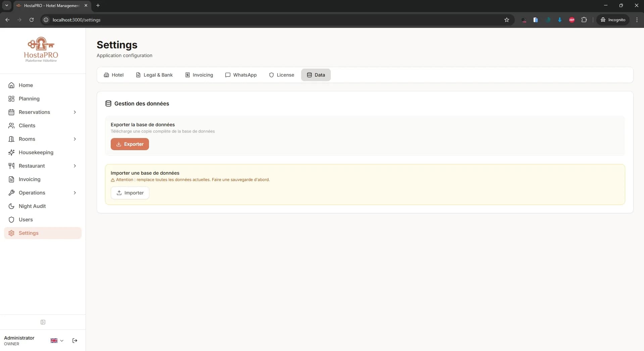Bookmark the page with the star icon
This screenshot has width=644, height=351.
coord(507,20)
